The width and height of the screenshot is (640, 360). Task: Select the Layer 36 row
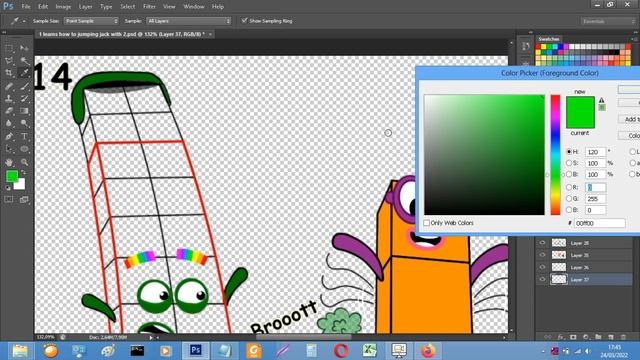[584, 267]
